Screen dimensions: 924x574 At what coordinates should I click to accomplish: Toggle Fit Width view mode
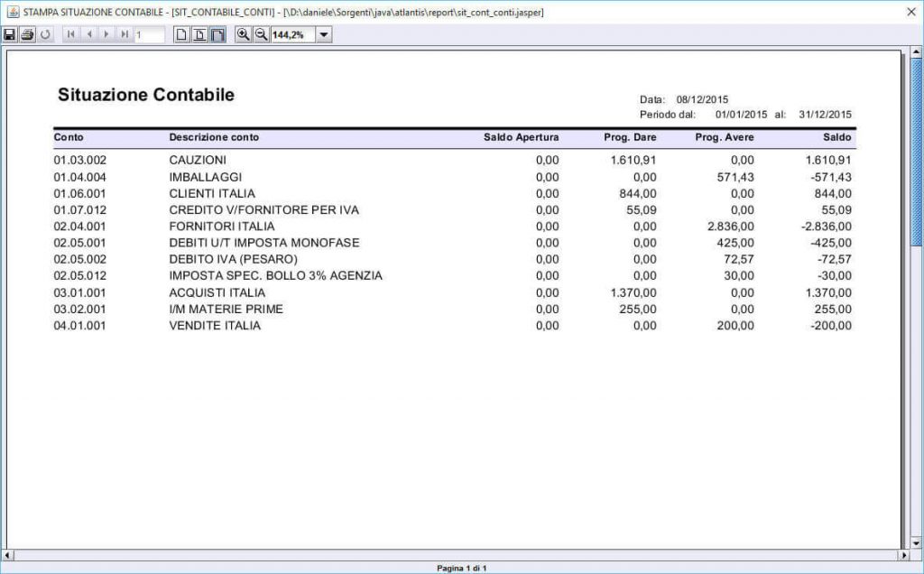click(x=217, y=34)
